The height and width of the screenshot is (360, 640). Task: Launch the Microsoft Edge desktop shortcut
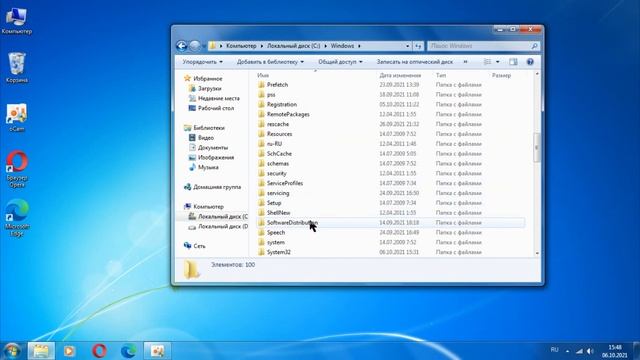coord(17,218)
